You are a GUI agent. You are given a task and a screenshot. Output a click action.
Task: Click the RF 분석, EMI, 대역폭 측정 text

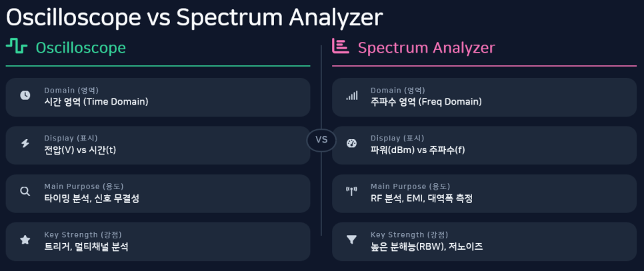point(421,198)
